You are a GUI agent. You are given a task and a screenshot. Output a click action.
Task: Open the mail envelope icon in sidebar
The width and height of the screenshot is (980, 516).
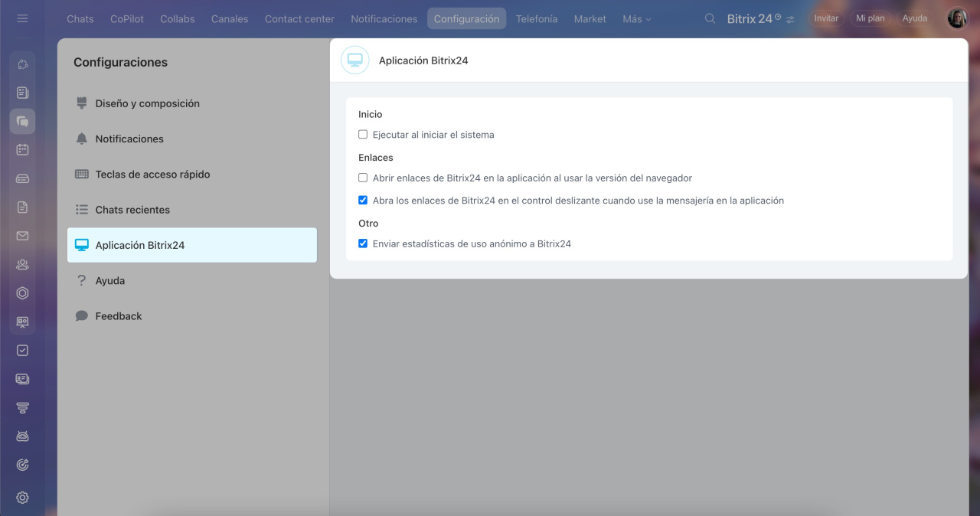coord(22,236)
